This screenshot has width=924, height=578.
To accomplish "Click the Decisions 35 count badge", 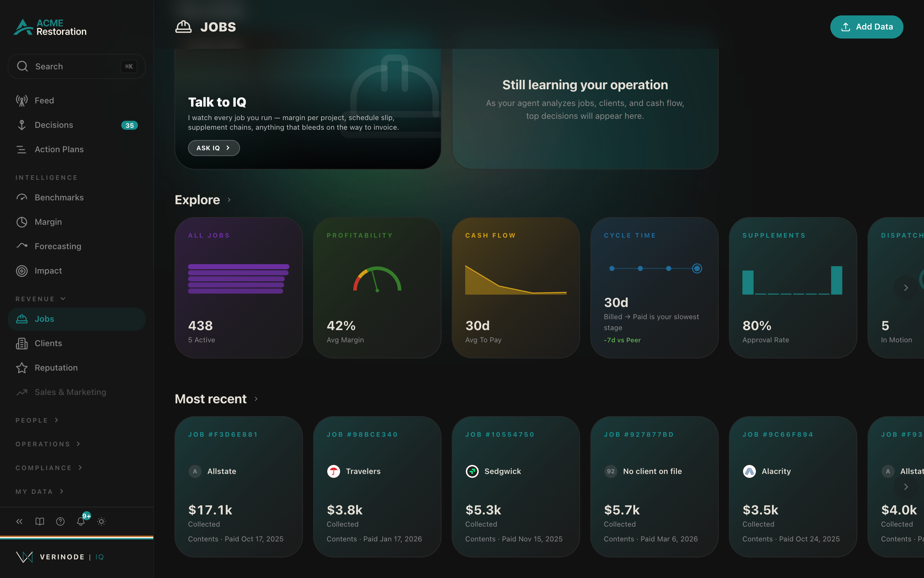I will point(129,125).
